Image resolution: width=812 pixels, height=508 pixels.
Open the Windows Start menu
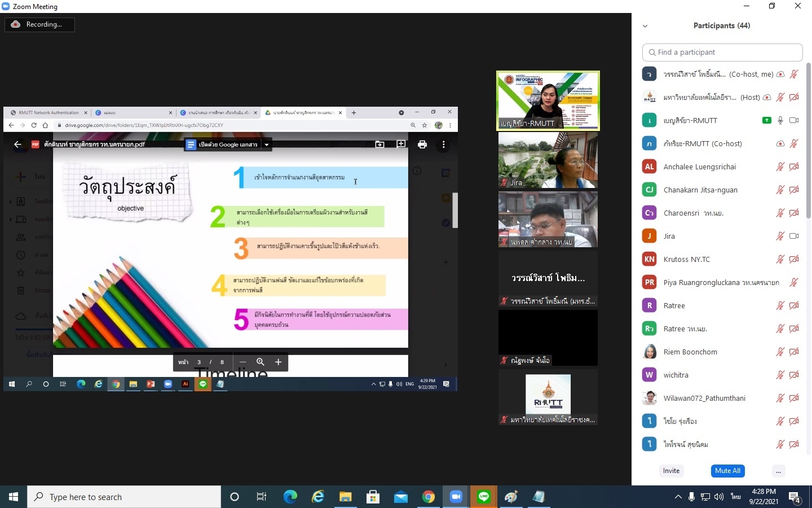tap(14, 497)
